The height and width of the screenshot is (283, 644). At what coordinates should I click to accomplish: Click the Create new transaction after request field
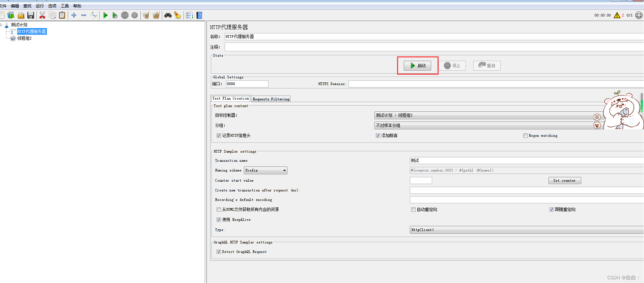point(527,190)
